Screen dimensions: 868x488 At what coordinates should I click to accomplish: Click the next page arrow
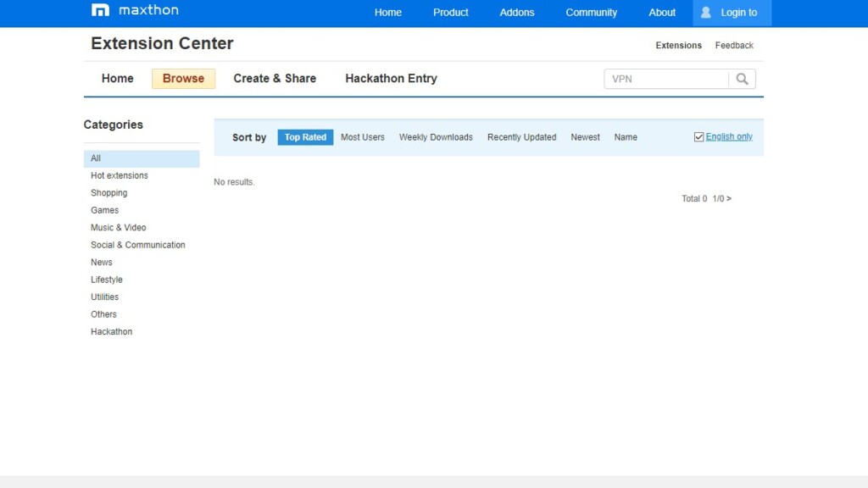click(728, 198)
